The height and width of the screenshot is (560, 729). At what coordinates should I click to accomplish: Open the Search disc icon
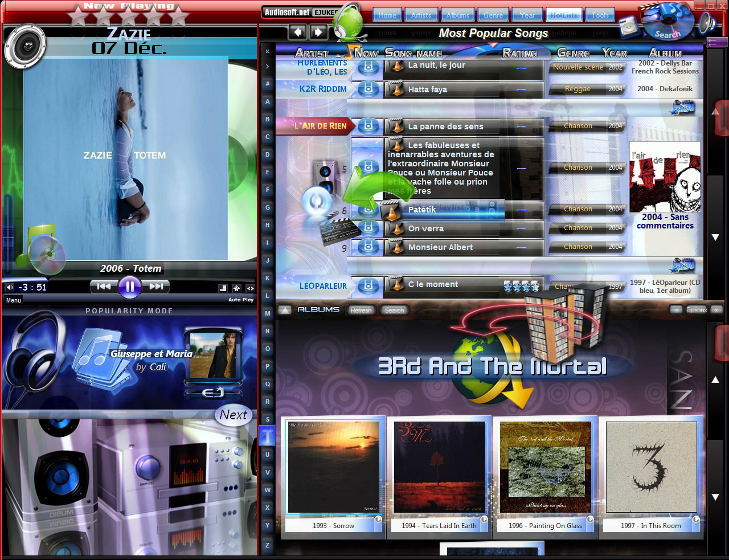click(667, 23)
